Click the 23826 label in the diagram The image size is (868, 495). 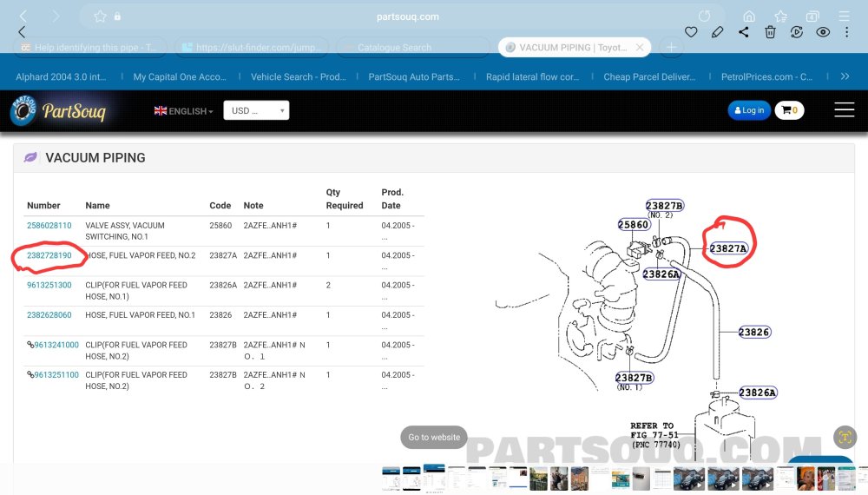[754, 333]
